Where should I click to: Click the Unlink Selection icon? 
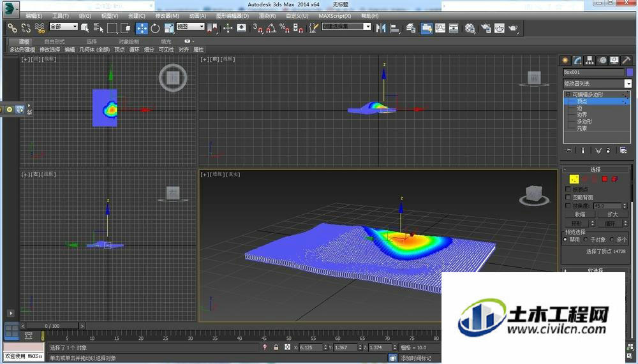pyautogui.click(x=26, y=28)
